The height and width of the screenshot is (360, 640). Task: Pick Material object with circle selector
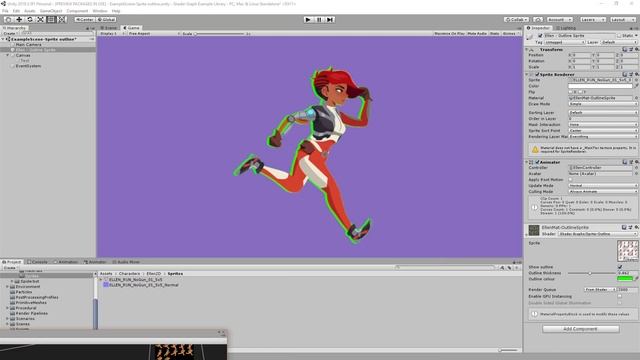pyautogui.click(x=636, y=98)
